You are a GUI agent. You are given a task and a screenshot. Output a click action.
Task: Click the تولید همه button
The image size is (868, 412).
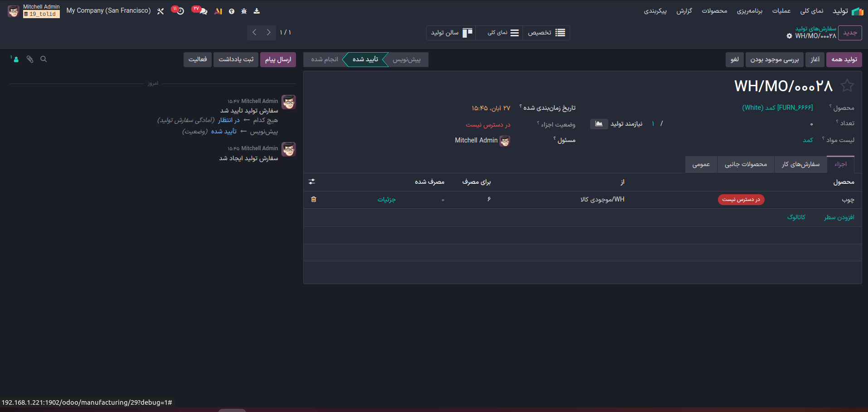[x=844, y=59]
